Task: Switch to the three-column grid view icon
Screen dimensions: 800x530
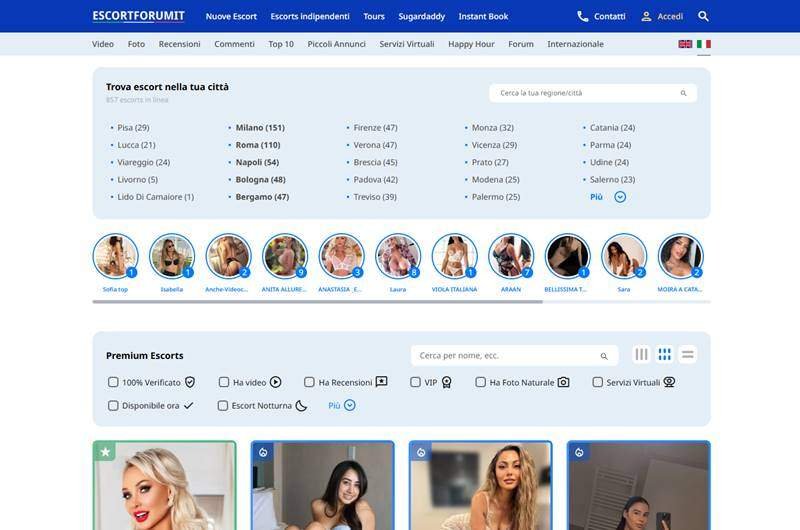Action: point(665,355)
